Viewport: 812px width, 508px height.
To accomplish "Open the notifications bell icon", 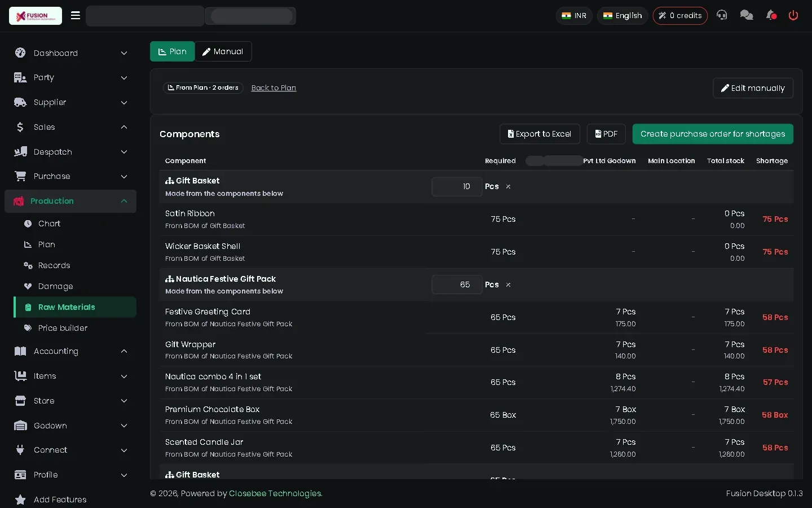I will coord(771,15).
